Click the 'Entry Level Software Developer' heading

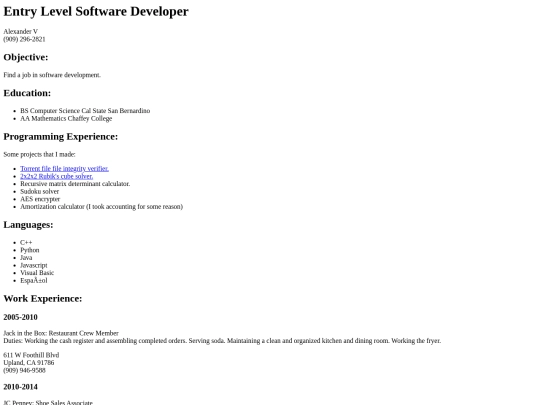pyautogui.click(x=96, y=11)
